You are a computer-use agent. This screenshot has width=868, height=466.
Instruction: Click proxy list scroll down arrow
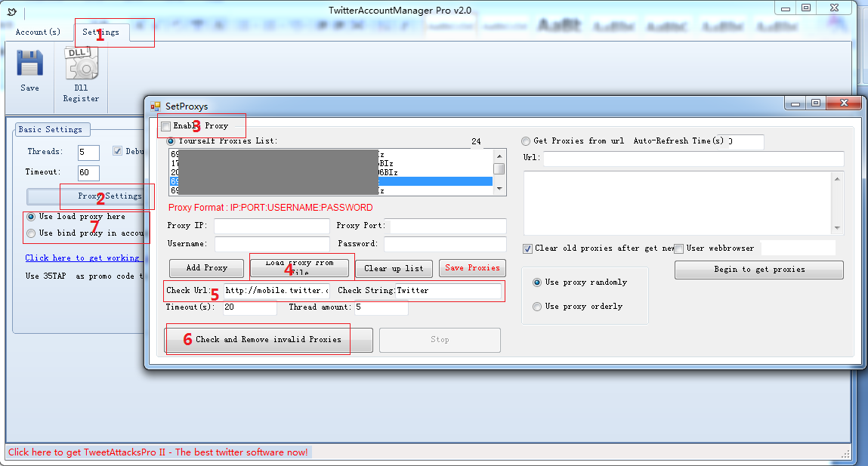point(499,190)
